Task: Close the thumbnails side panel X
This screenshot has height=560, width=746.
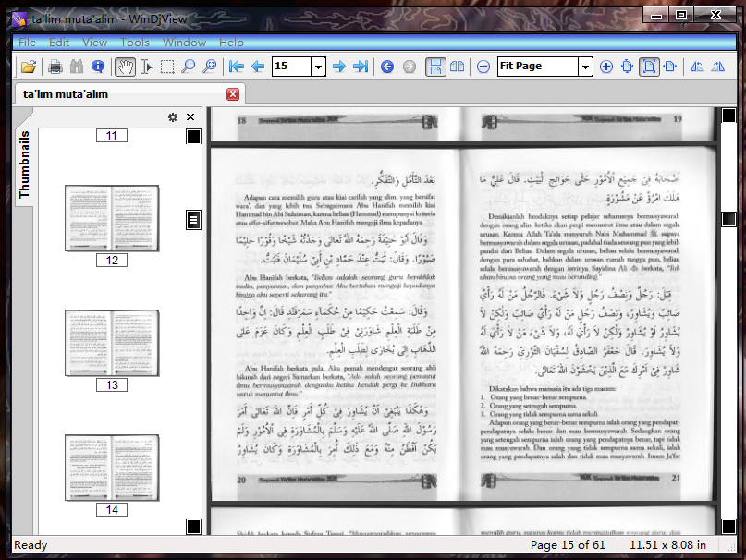Action: pos(190,117)
